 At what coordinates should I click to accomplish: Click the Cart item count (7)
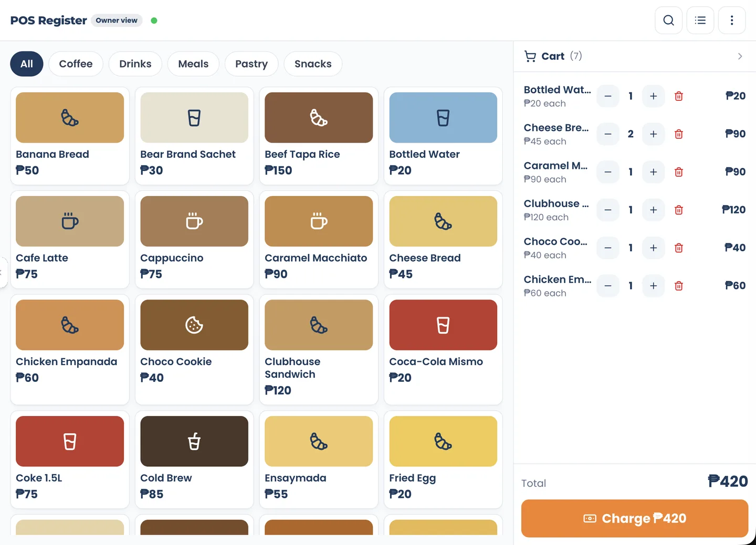576,56
